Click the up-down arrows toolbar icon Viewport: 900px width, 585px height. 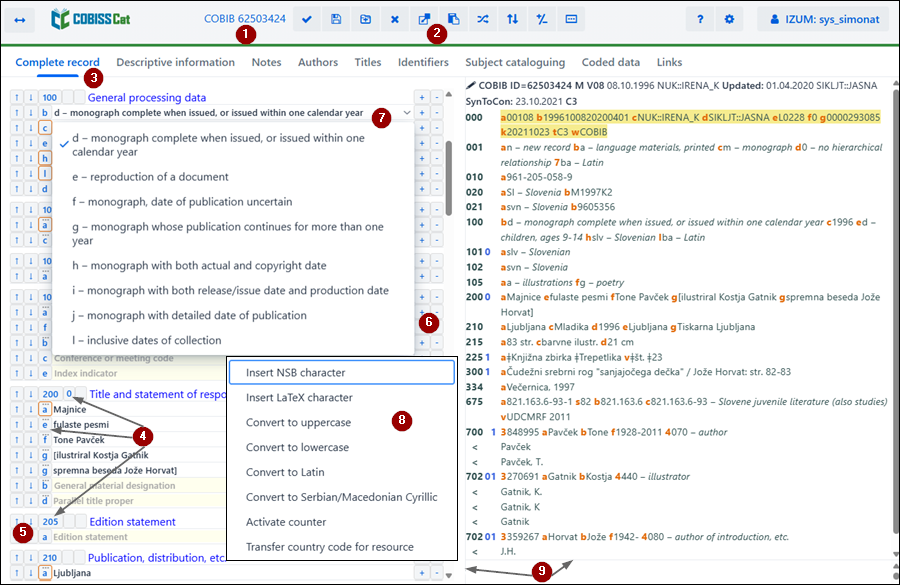coord(513,20)
